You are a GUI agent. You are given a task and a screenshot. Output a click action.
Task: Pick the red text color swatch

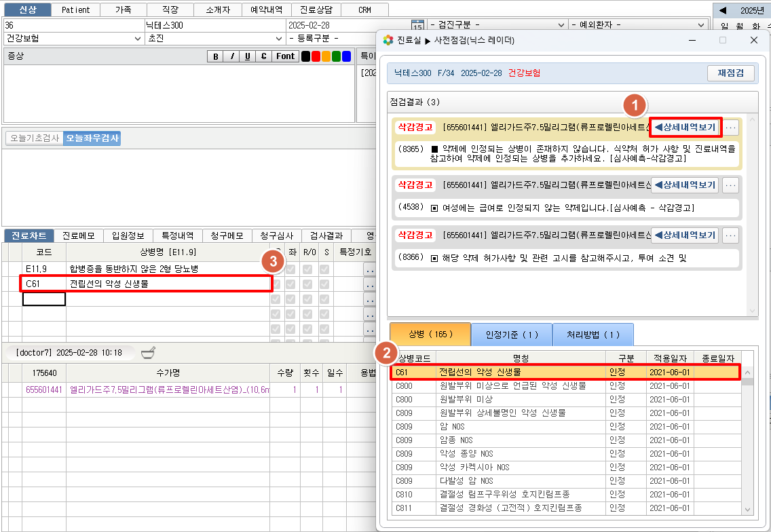[x=316, y=56]
